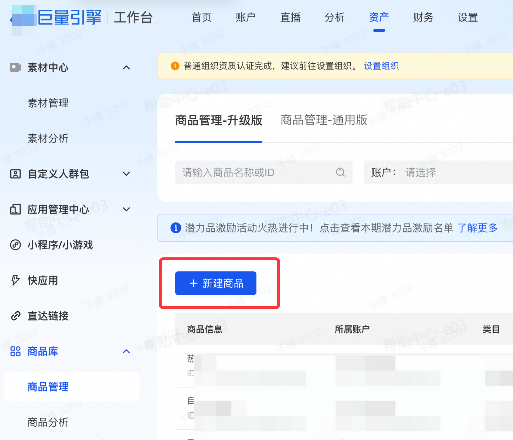
Task: Click the 新建商品 button
Action: (216, 283)
